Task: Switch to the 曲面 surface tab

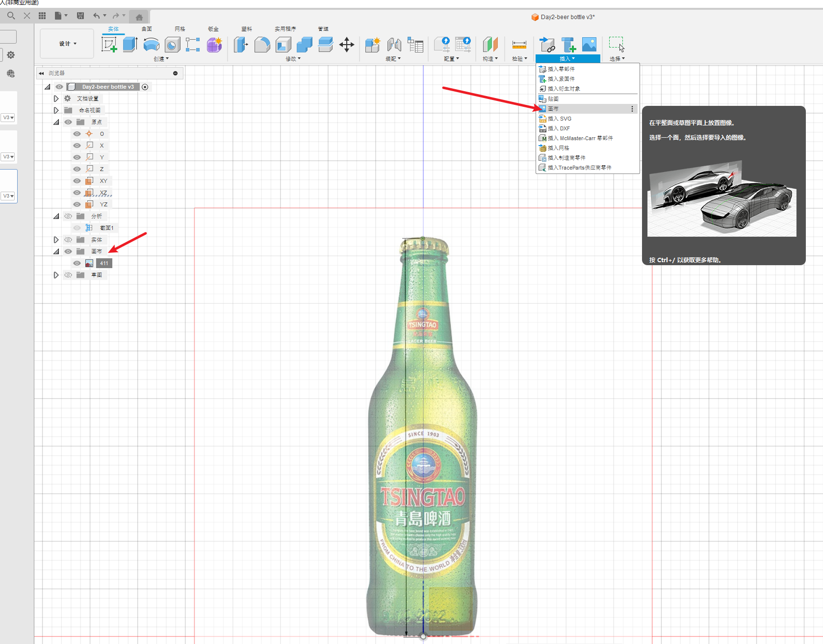Action: click(147, 29)
